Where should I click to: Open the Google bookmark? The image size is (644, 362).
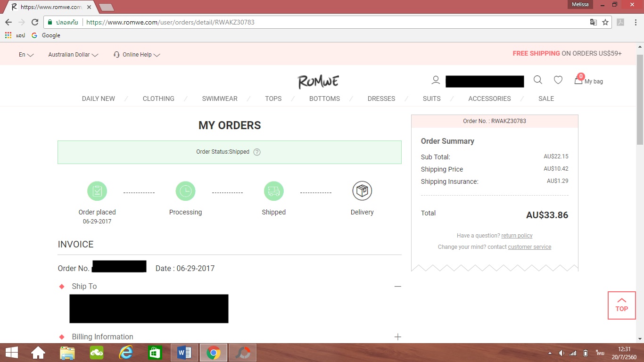(46, 35)
